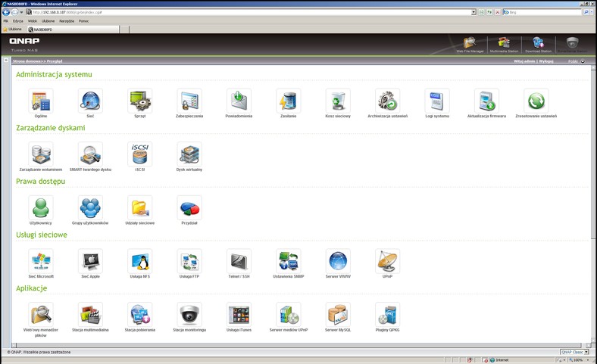
Task: Open the Ogólne general settings icon
Action: (x=40, y=101)
